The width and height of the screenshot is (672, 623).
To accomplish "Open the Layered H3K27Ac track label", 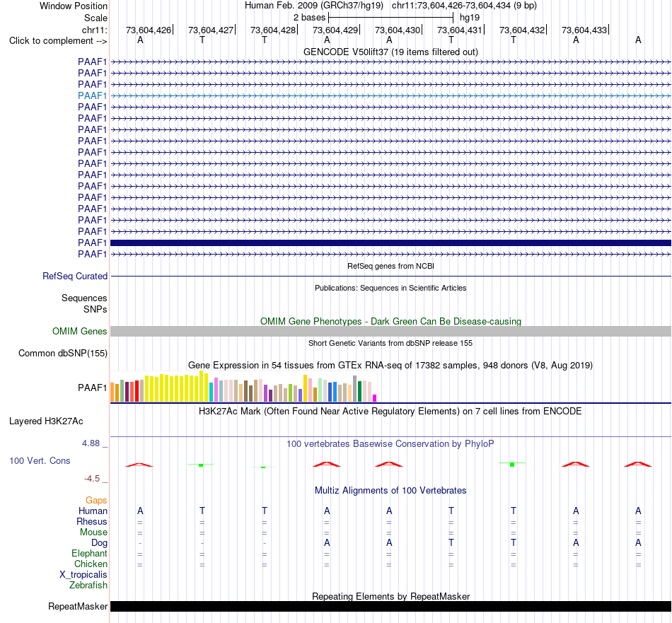I will point(46,421).
